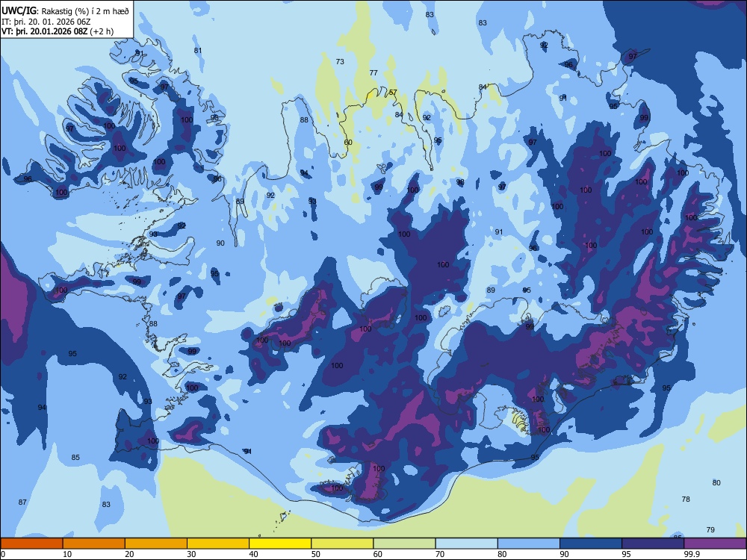Click the '30' legend scale label
Image resolution: width=747 pixels, height=560 pixels.
(191, 554)
